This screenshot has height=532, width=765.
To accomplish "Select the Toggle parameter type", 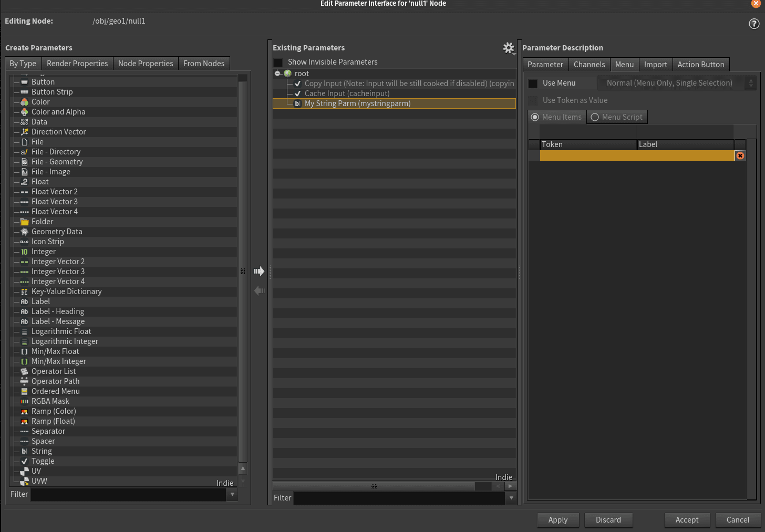I will click(43, 461).
